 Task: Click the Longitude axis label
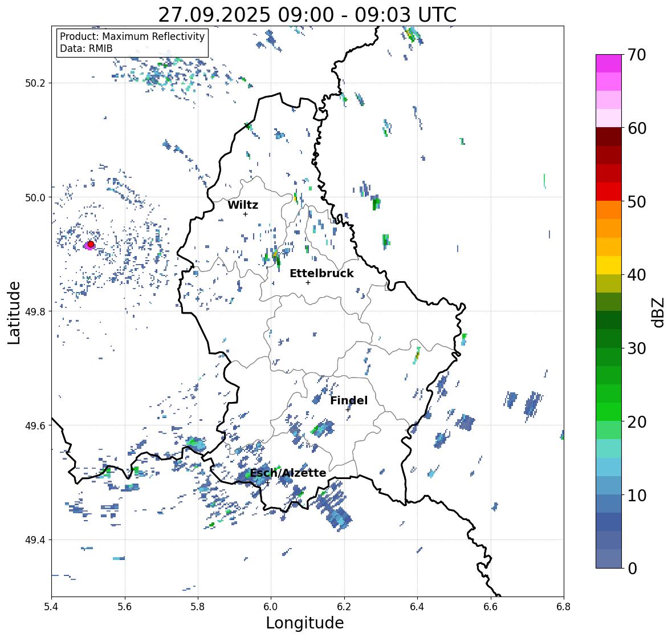tap(305, 623)
